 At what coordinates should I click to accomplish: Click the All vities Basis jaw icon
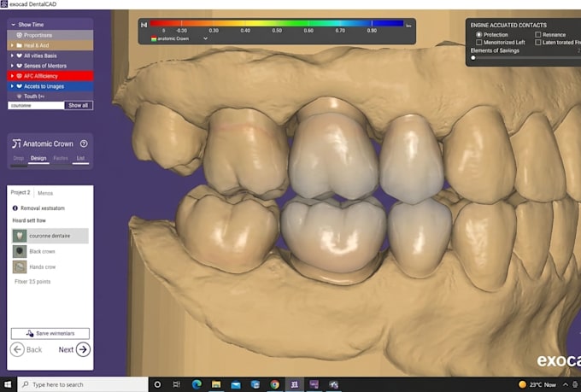click(x=20, y=56)
